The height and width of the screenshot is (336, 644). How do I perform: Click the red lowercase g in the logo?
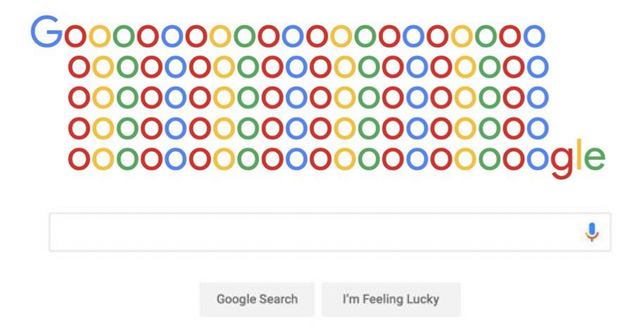(561, 161)
